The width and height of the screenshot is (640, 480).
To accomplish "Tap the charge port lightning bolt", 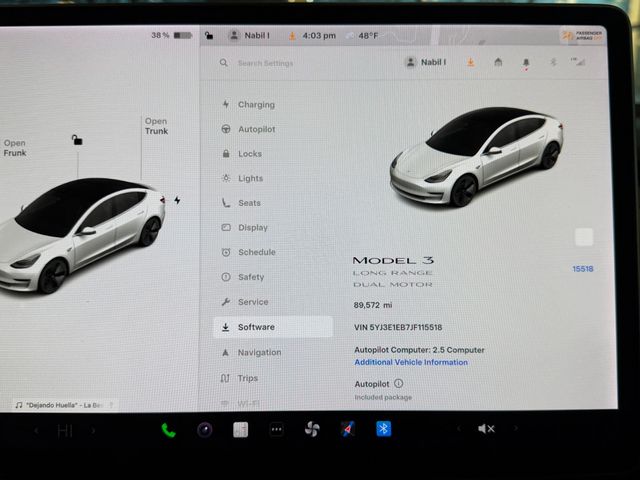I will pos(177,200).
